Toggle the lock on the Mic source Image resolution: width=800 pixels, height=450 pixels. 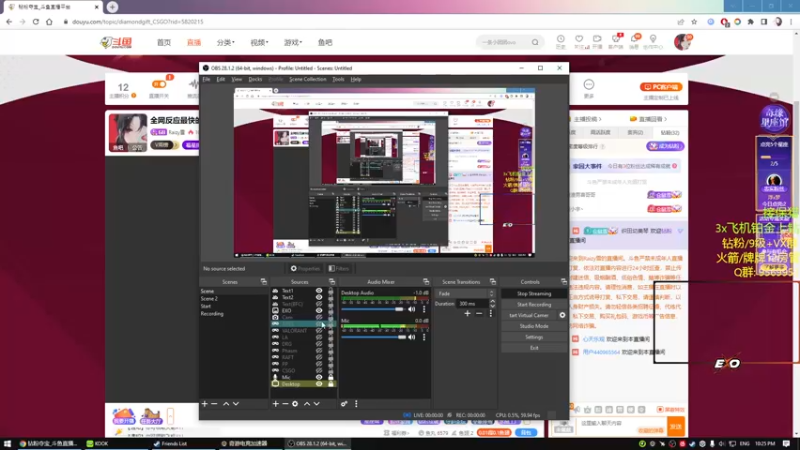coord(331,377)
